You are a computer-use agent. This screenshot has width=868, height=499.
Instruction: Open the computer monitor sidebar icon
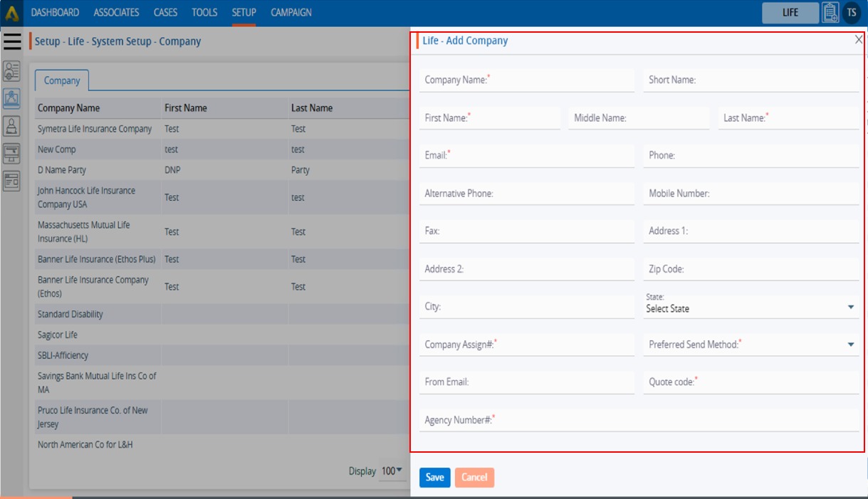point(11,153)
